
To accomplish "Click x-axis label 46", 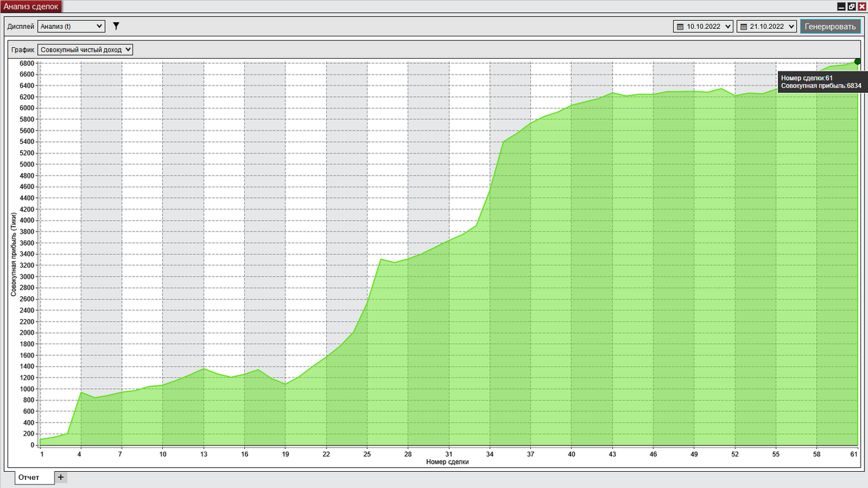I will pyautogui.click(x=653, y=454).
